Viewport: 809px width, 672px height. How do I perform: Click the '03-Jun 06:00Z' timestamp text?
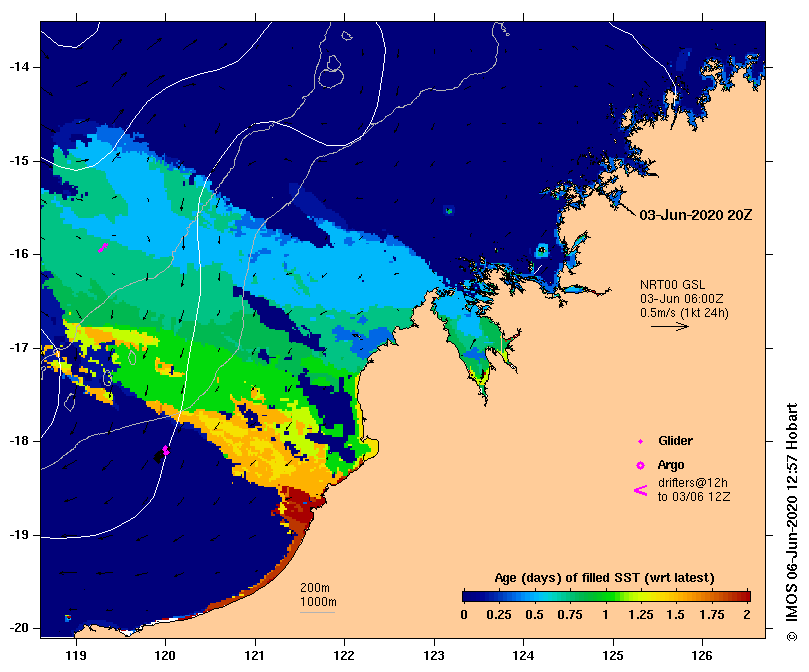pyautogui.click(x=682, y=299)
